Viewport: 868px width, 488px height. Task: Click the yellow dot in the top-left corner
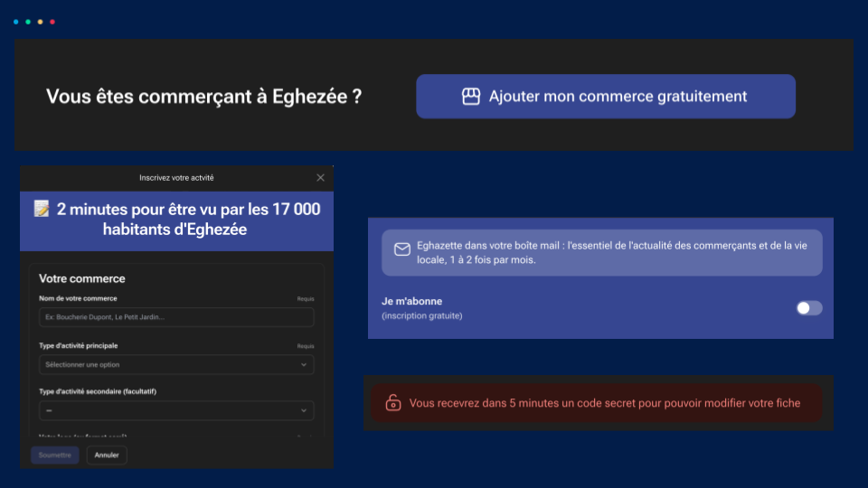[x=40, y=22]
